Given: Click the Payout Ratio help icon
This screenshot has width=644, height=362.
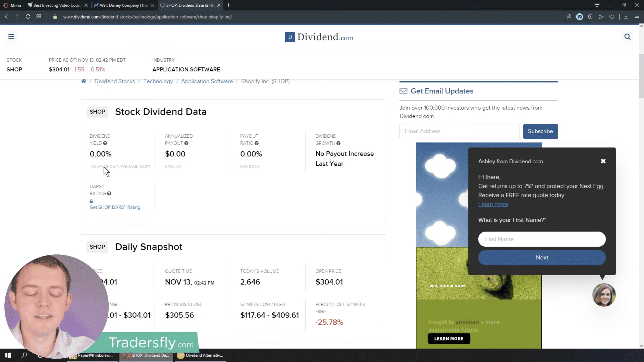Looking at the screenshot, I should coord(256,143).
